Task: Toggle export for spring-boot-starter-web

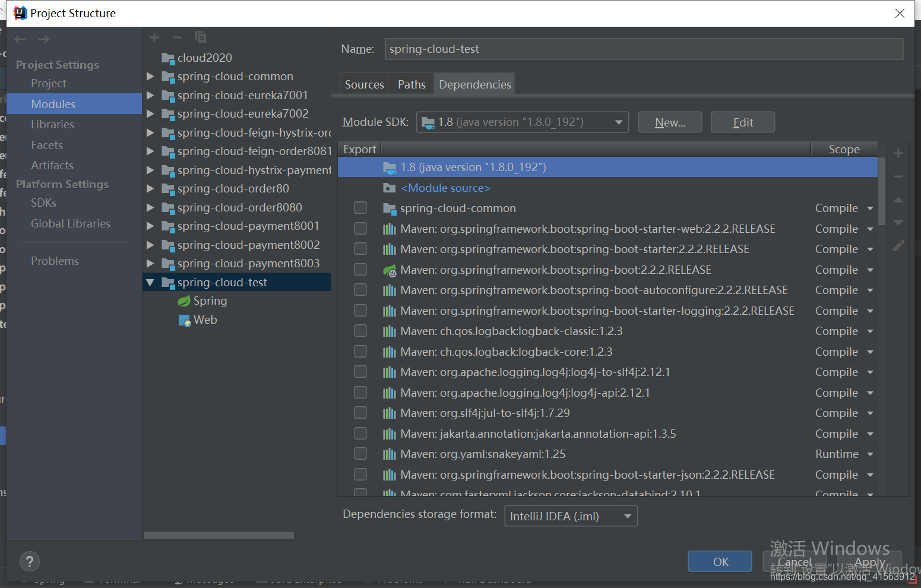Action: 360,229
